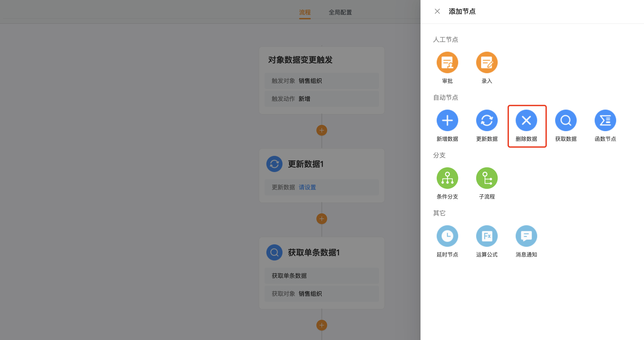Add a 条件分支 branch node
The image size is (644, 340).
click(447, 178)
